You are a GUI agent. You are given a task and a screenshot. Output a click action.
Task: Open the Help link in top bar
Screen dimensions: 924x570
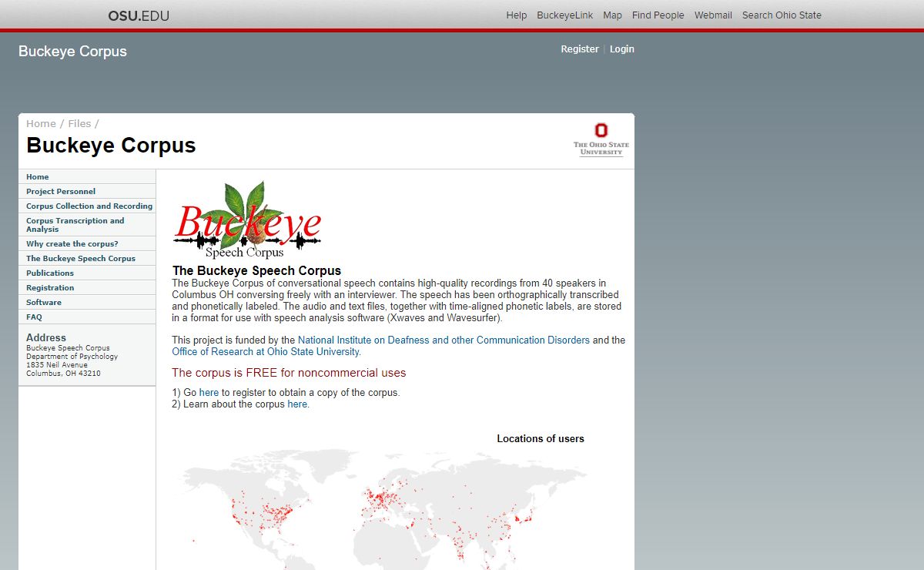[x=517, y=15]
